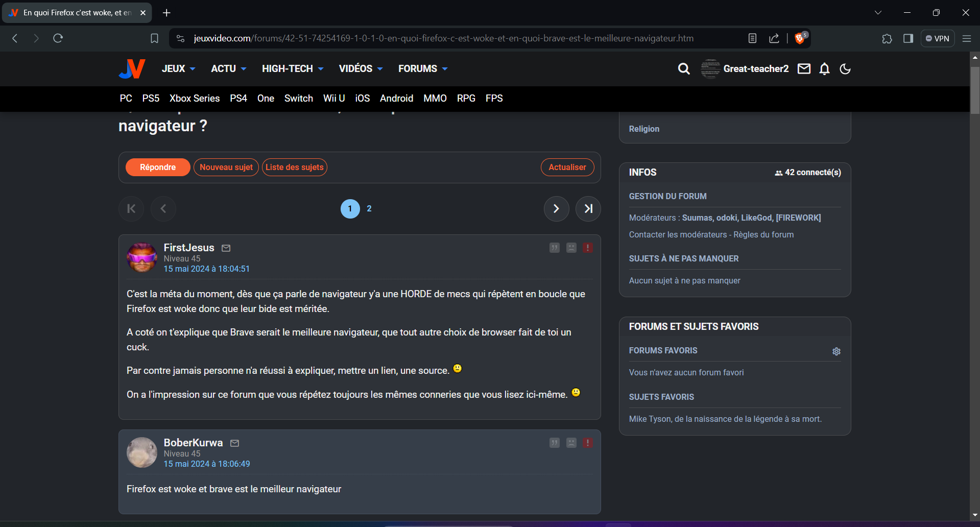Select the PS5 platform tab
The height and width of the screenshot is (527, 980).
coord(151,98)
